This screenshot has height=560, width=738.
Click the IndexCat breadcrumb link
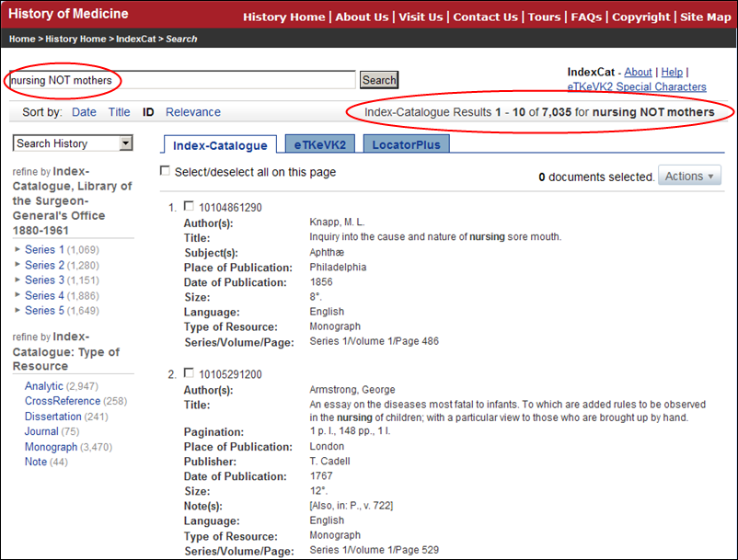[x=135, y=39]
